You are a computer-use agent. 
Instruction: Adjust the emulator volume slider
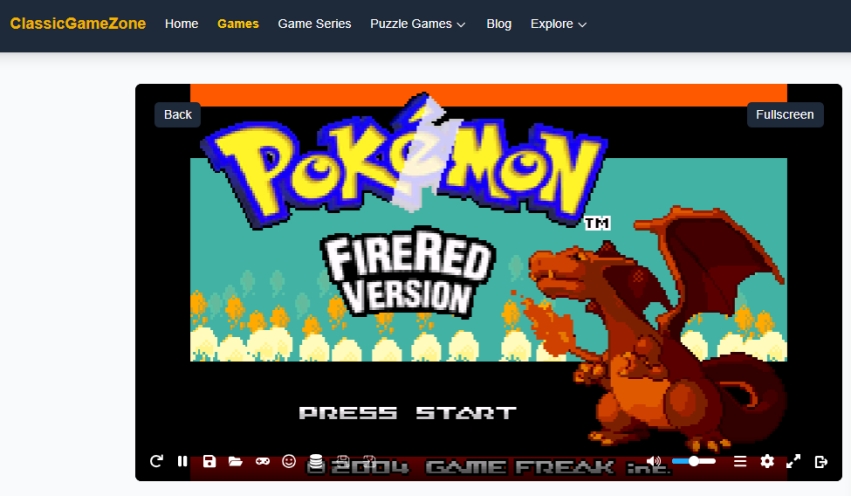[694, 461]
